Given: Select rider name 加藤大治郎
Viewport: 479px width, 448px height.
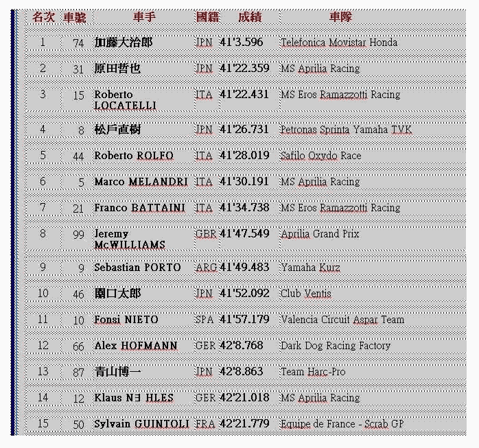Looking at the screenshot, I should [124, 43].
